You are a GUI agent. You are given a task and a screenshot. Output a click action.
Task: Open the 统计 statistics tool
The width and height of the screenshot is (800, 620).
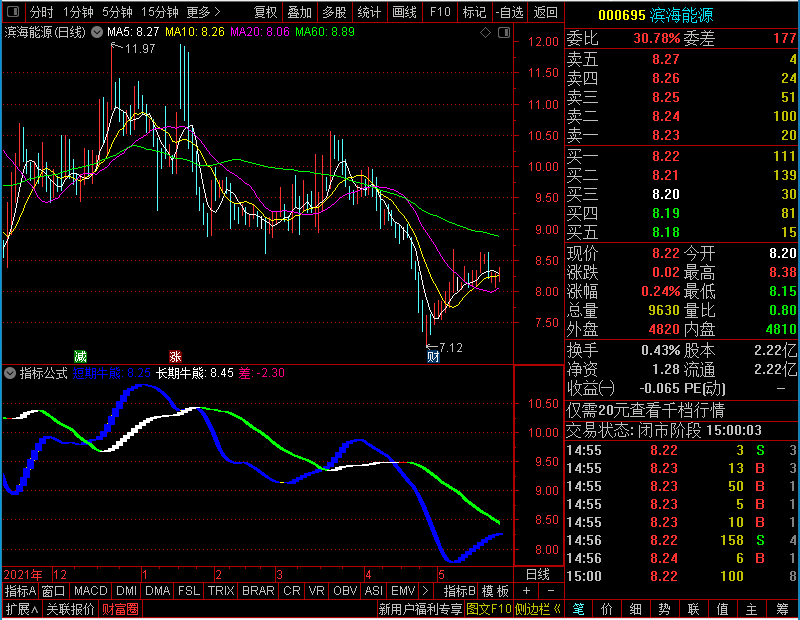coord(369,12)
